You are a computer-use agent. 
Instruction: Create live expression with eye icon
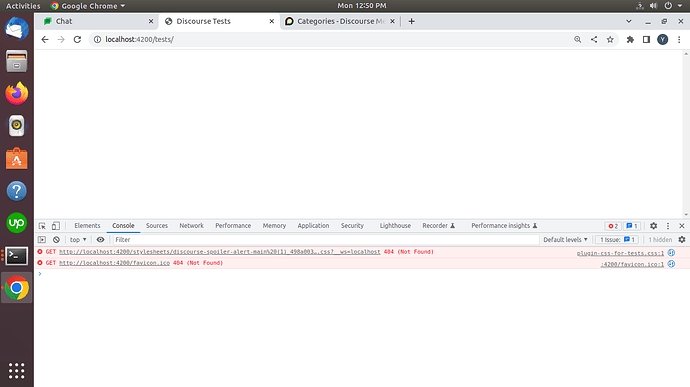pyautogui.click(x=100, y=240)
